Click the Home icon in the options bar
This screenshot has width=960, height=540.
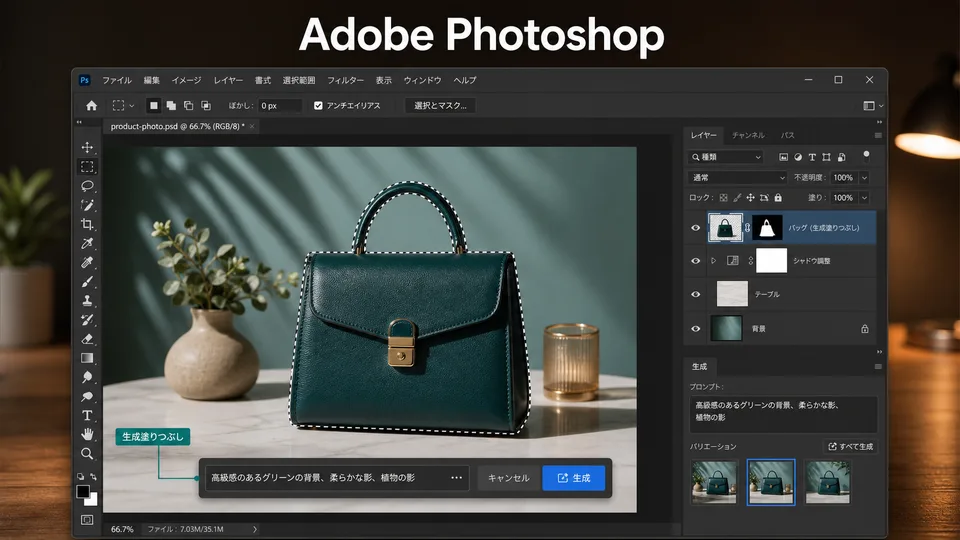click(91, 105)
